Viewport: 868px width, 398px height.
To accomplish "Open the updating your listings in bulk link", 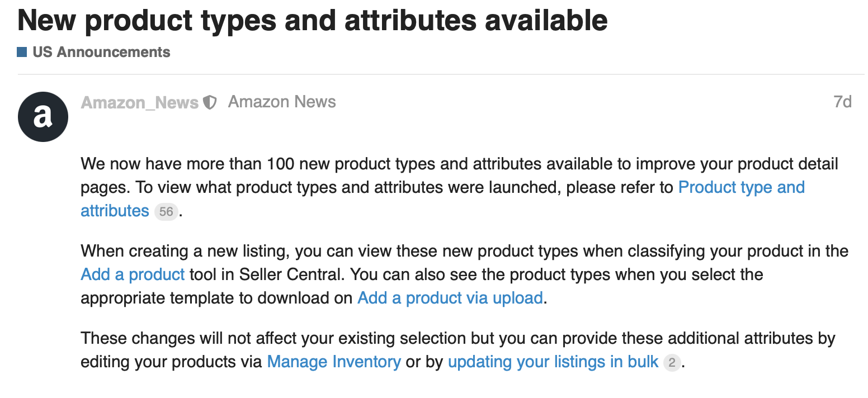I will 553,362.
